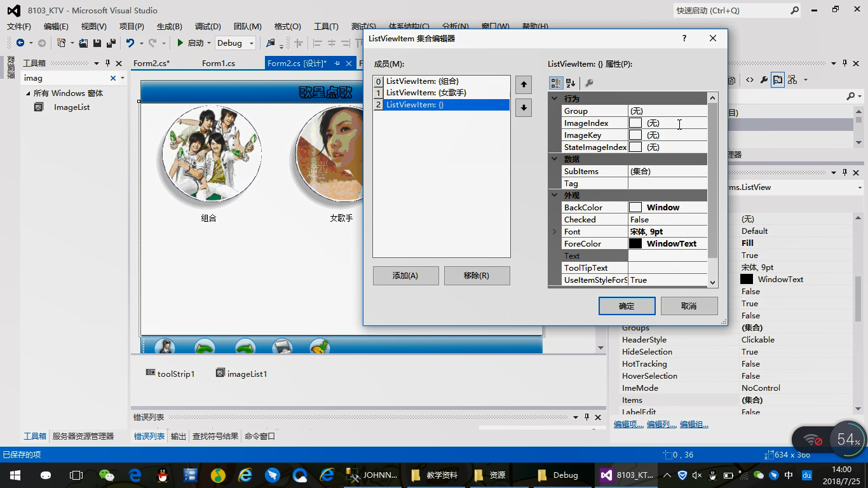The width and height of the screenshot is (868, 488).
Task: Move selected ListViewItem down with arrow
Action: coord(523,107)
